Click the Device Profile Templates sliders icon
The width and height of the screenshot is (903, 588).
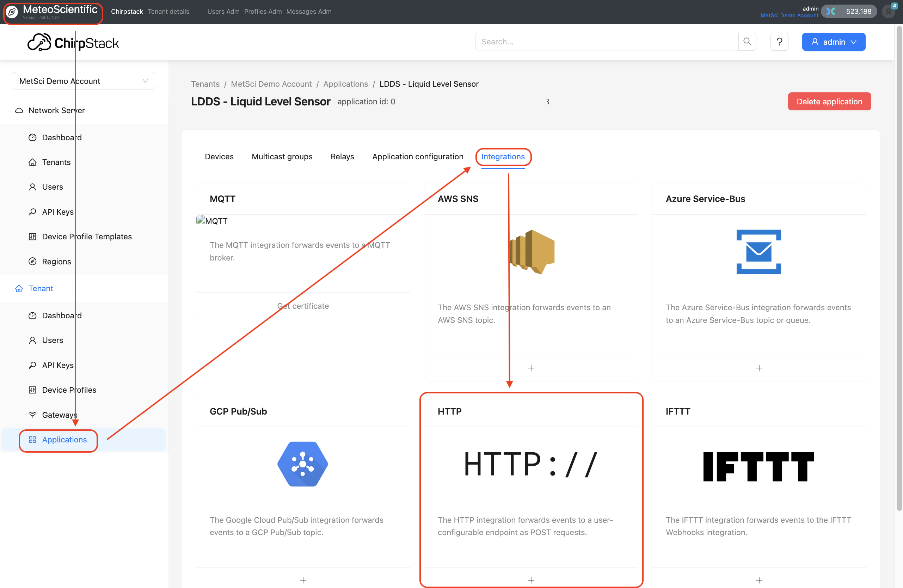click(33, 237)
